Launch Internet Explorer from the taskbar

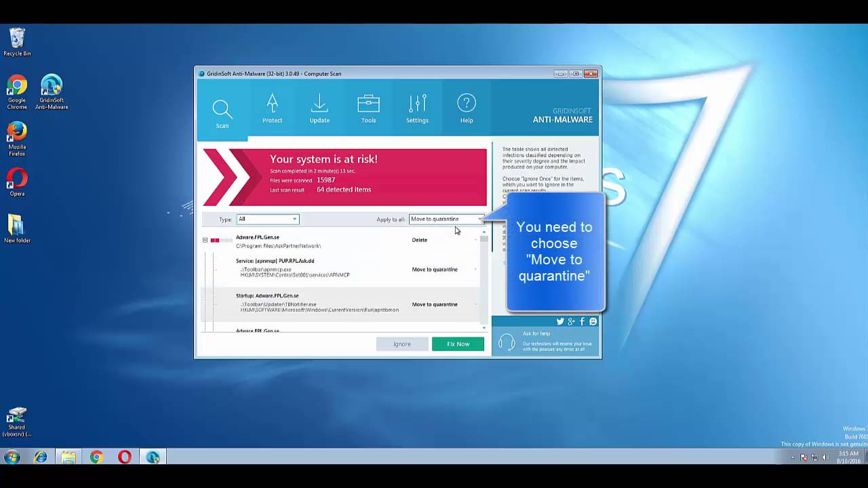[41, 457]
